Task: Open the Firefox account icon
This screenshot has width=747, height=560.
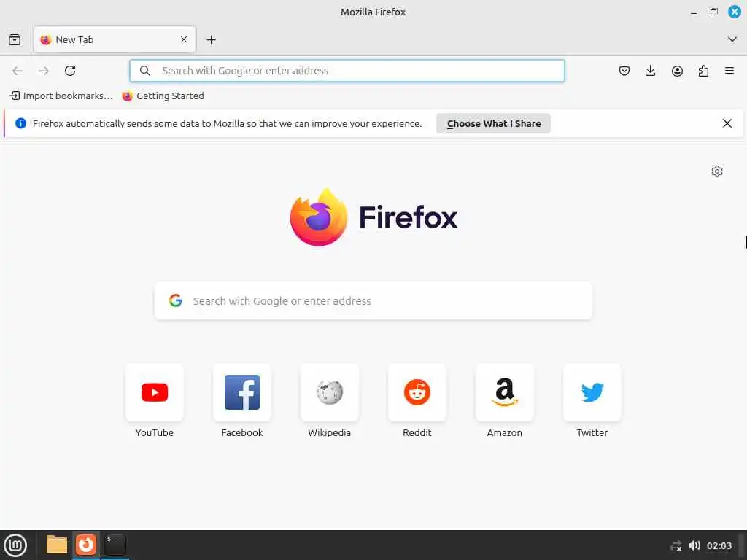Action: coord(677,71)
